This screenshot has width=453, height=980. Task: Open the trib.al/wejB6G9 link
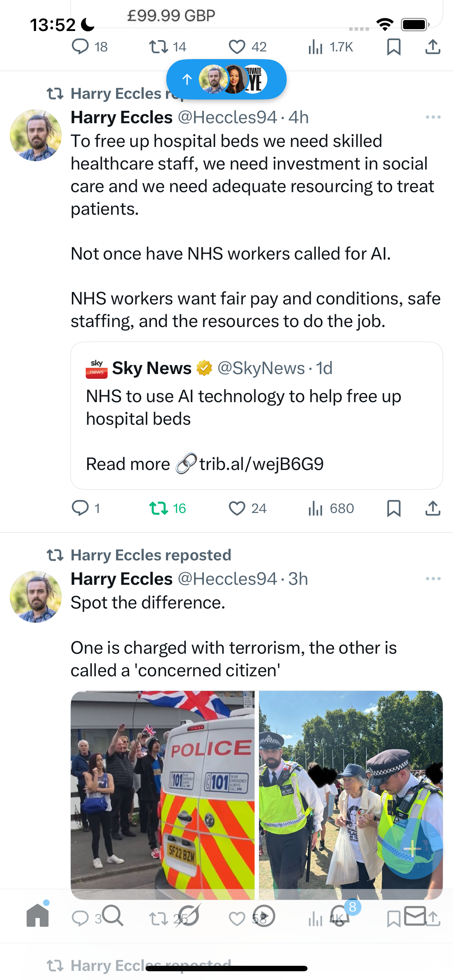click(261, 464)
